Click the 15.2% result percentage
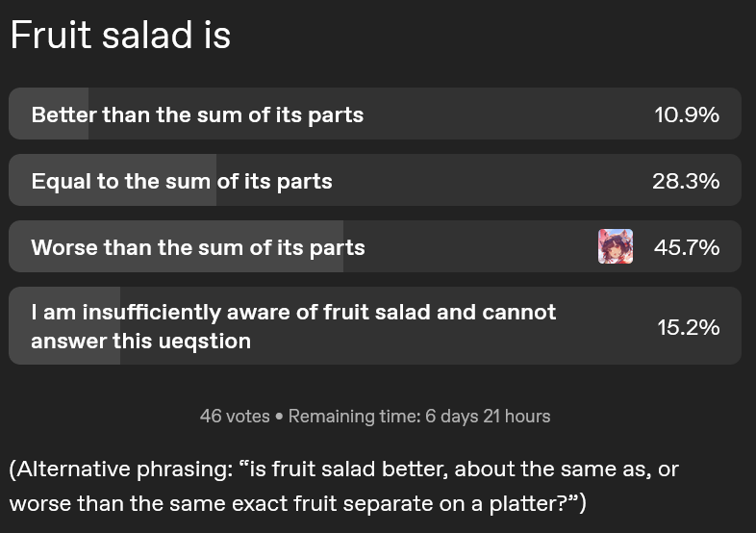 (x=689, y=327)
